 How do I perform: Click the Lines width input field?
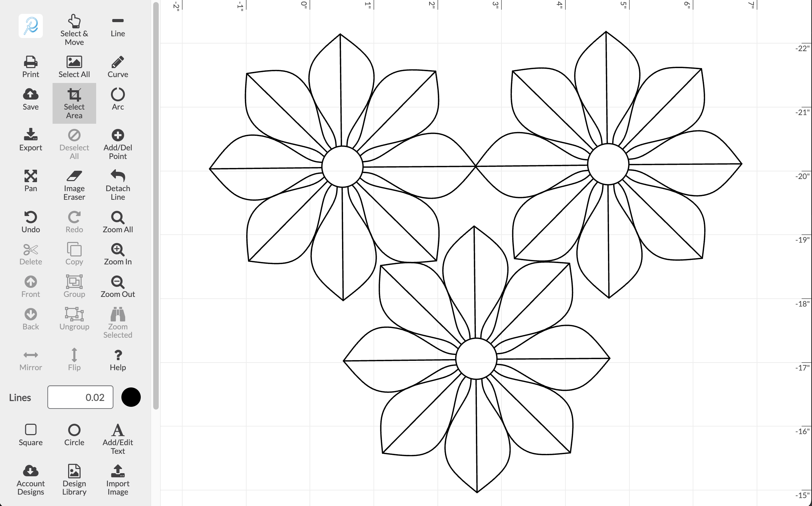tap(80, 397)
